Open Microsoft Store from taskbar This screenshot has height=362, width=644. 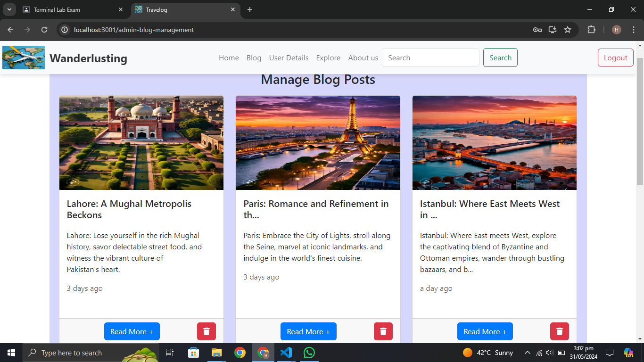click(193, 353)
